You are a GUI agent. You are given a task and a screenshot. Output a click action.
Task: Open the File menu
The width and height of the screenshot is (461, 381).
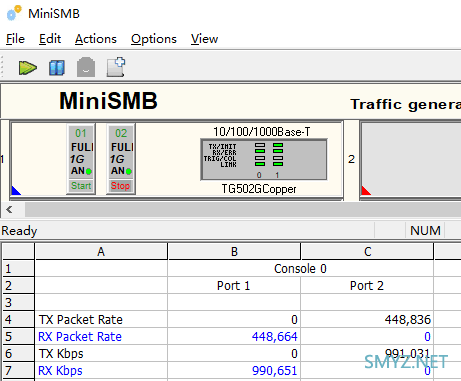pyautogui.click(x=15, y=39)
